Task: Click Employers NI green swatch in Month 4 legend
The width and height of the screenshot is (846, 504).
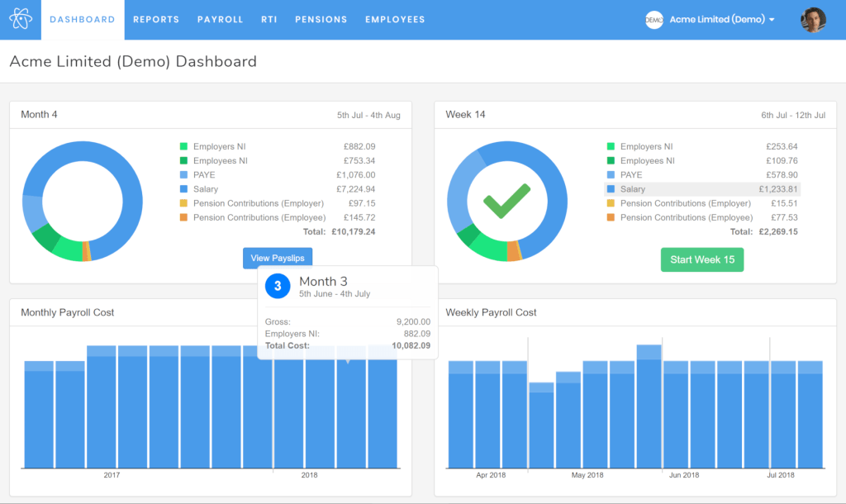Action: point(184,147)
